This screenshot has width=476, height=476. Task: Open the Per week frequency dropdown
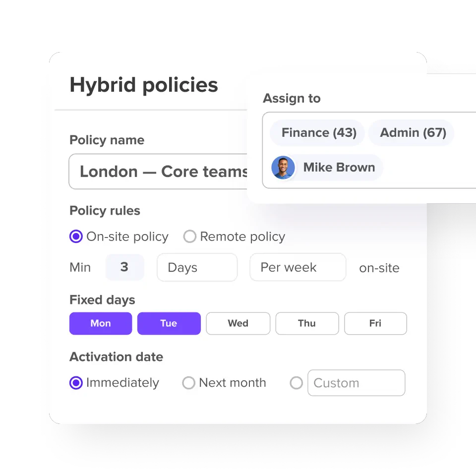tap(298, 267)
